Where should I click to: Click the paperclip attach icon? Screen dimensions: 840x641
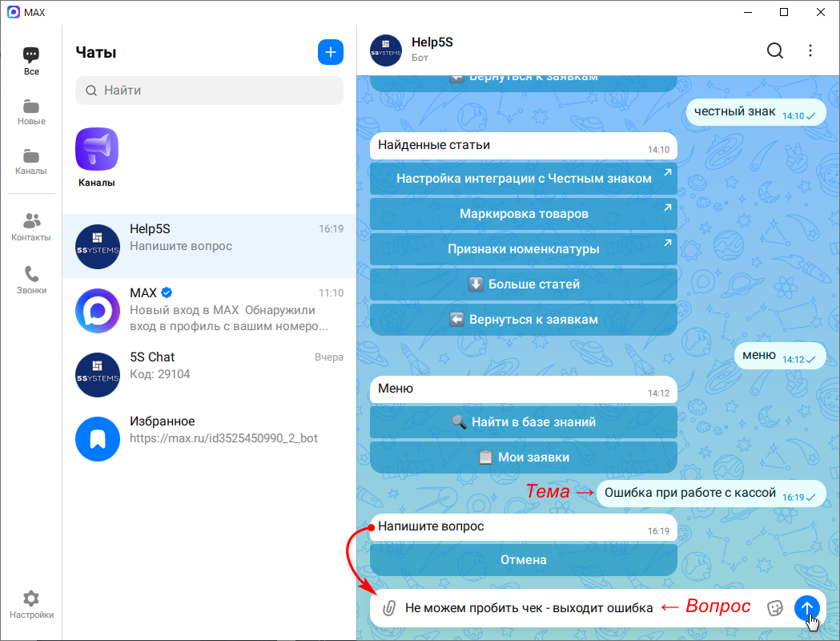point(389,608)
